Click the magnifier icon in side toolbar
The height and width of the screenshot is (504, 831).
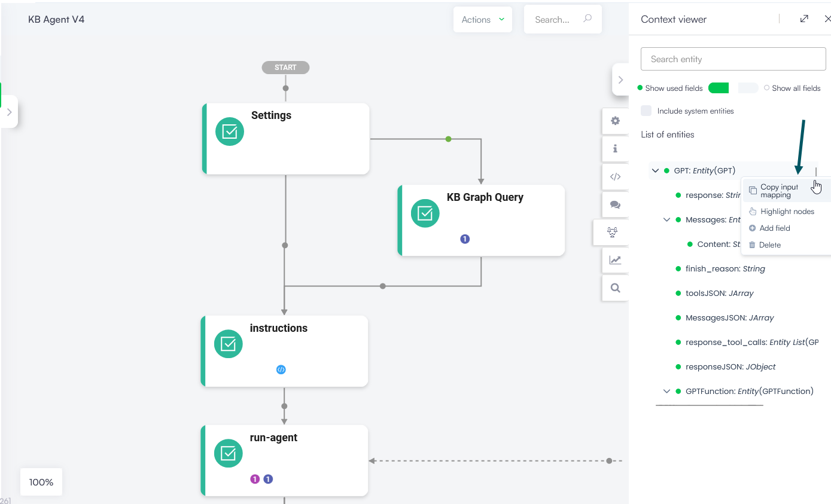pyautogui.click(x=615, y=288)
